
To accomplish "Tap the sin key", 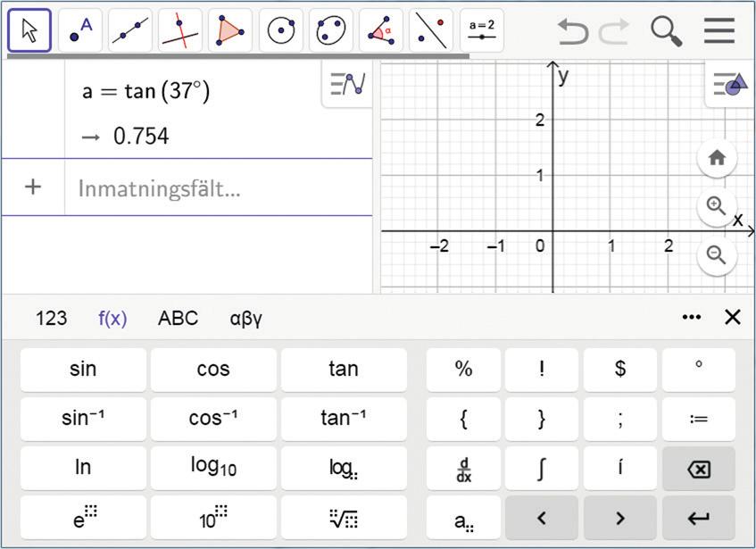I will coord(83,370).
